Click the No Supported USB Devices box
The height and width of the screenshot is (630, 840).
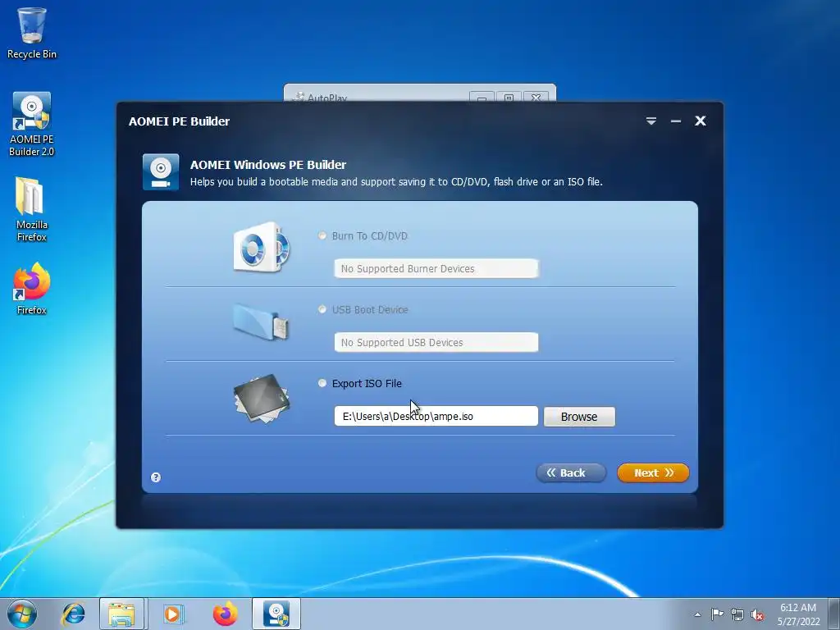coord(436,342)
